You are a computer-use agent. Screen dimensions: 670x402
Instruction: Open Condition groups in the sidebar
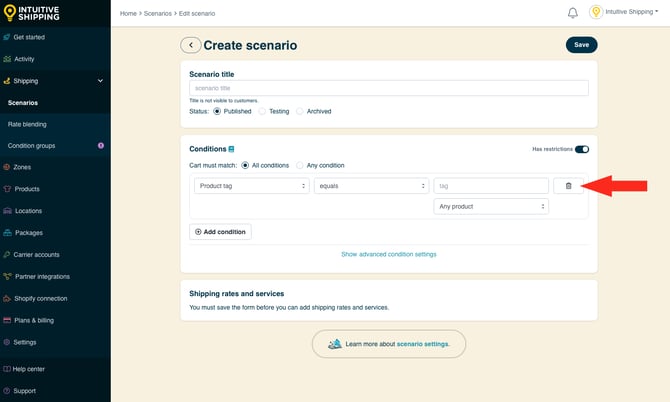pyautogui.click(x=31, y=146)
